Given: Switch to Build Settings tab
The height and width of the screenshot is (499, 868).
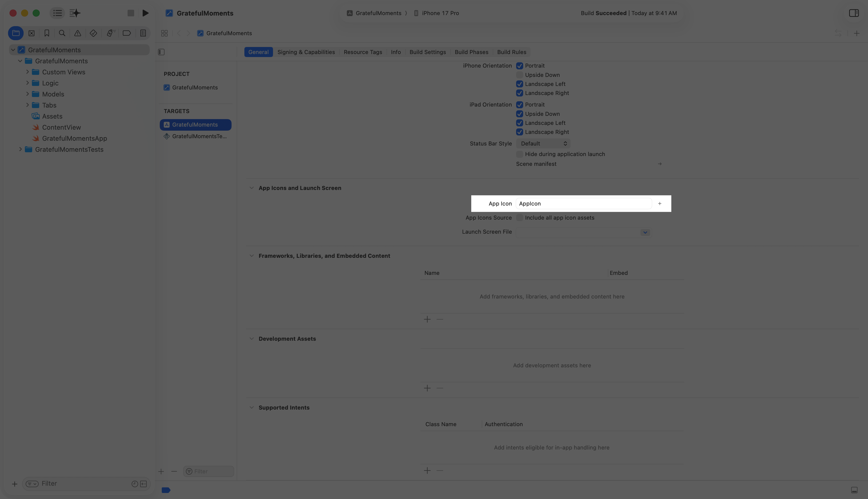Looking at the screenshot, I should (427, 52).
